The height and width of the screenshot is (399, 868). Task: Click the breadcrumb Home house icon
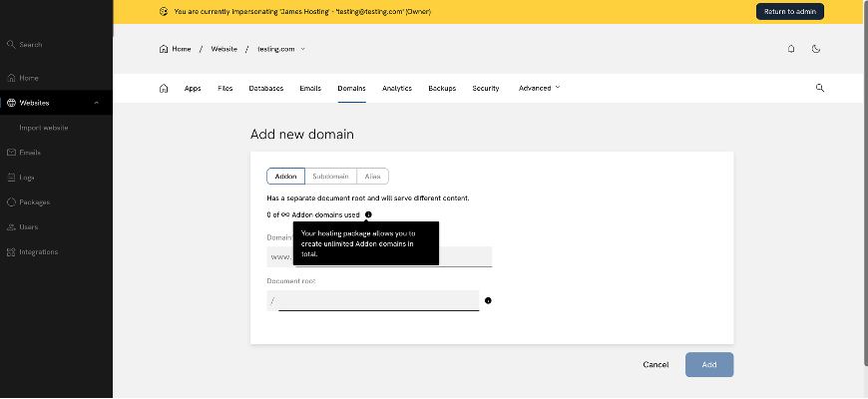click(x=164, y=49)
